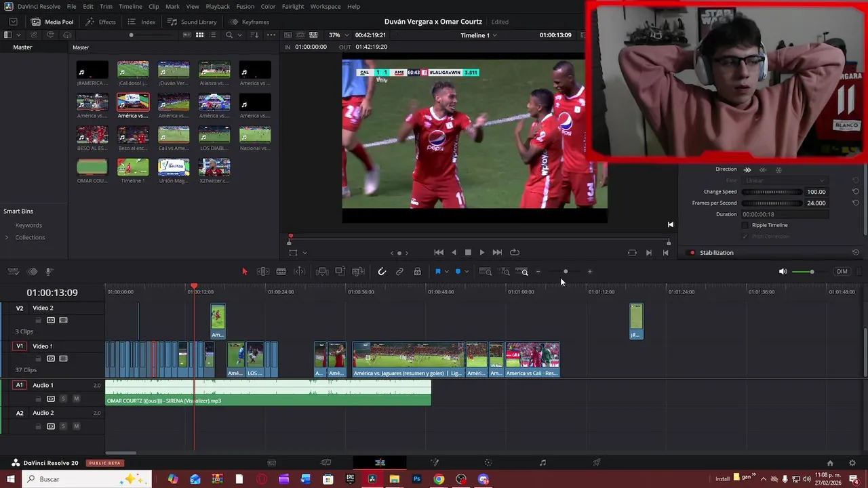The image size is (868, 488).
Task: Add a blue marker to timeline
Action: click(458, 272)
